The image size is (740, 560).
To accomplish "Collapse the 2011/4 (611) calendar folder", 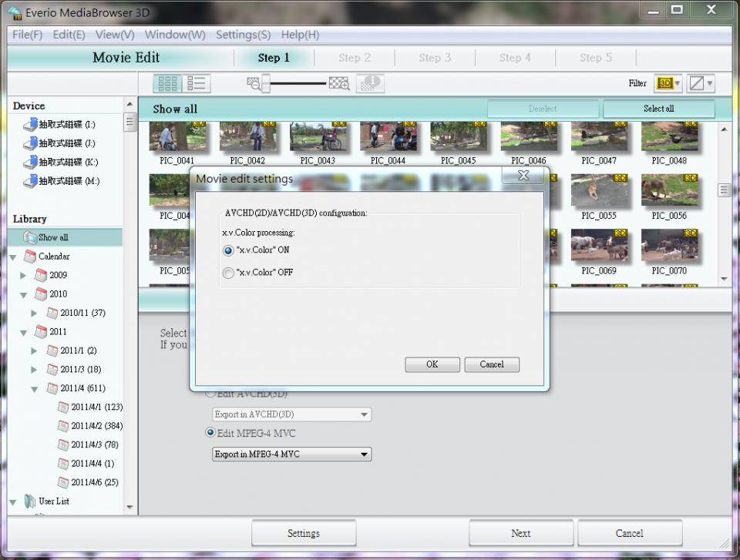I will 34,389.
